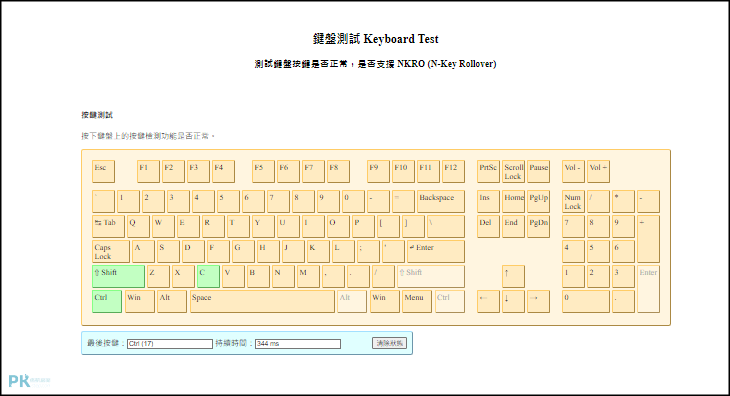Viewport: 730px width, 396px height.
Task: Click the right Ctrl key
Action: tap(450, 302)
